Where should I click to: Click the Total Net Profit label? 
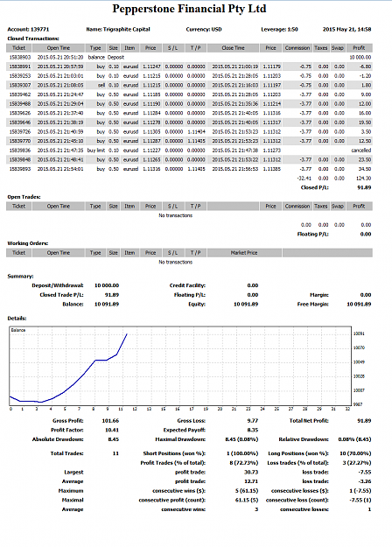[309, 421]
